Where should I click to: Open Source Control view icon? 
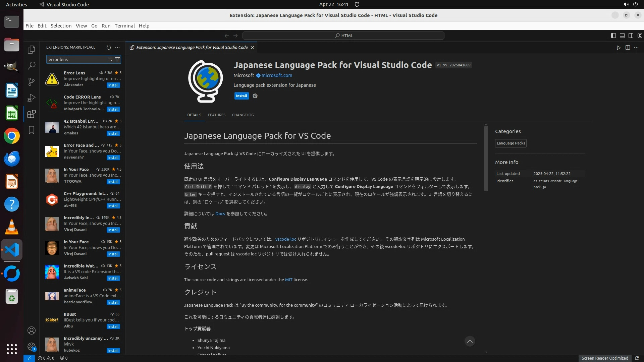(x=32, y=82)
